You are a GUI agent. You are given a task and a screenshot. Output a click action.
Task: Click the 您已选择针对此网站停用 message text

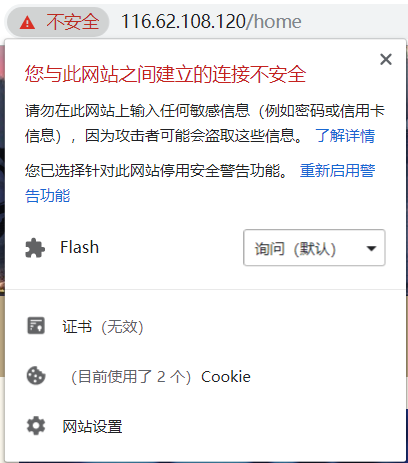point(156,171)
